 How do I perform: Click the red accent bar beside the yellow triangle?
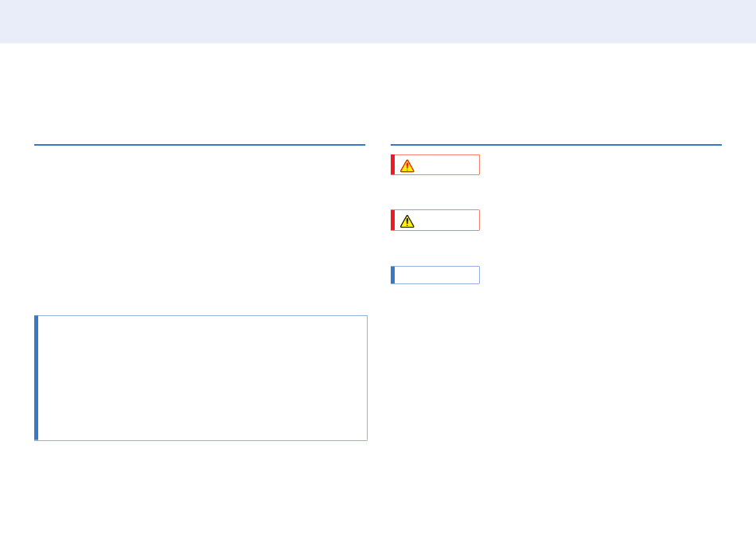point(392,221)
